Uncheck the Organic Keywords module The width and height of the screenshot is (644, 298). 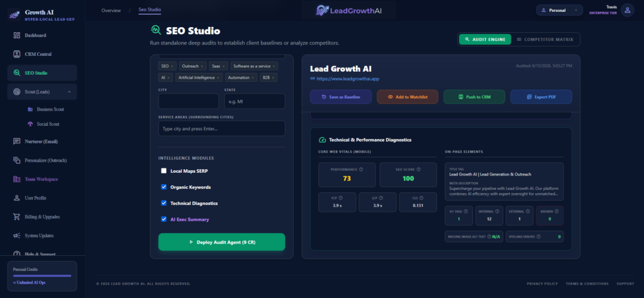coord(164,187)
